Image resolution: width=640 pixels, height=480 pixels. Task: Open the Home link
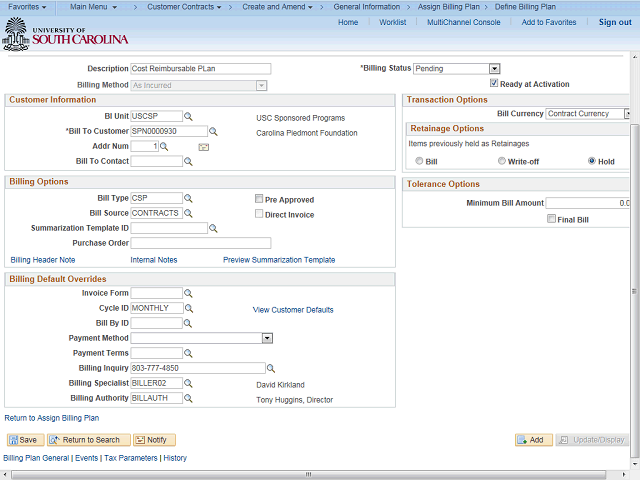tap(348, 22)
